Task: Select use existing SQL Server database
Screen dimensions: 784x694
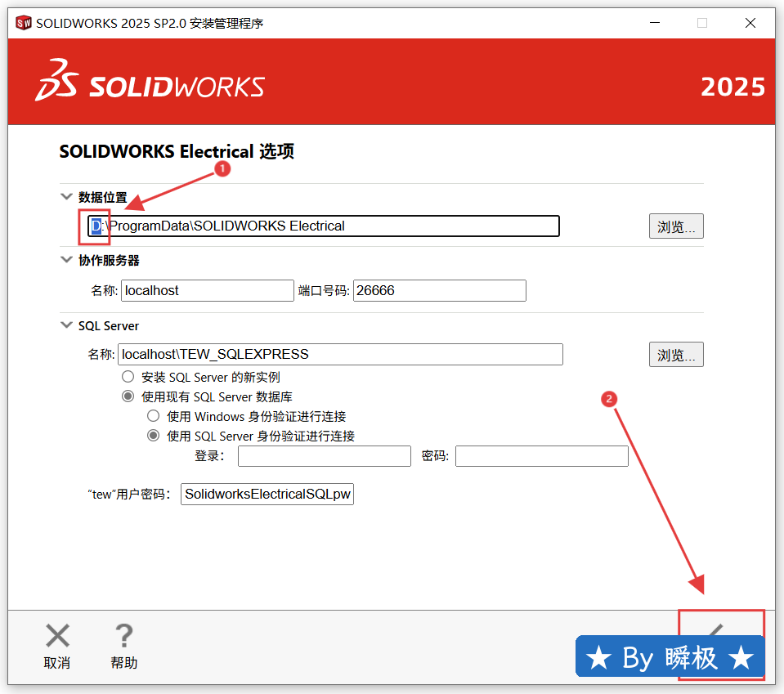Action: pos(128,396)
